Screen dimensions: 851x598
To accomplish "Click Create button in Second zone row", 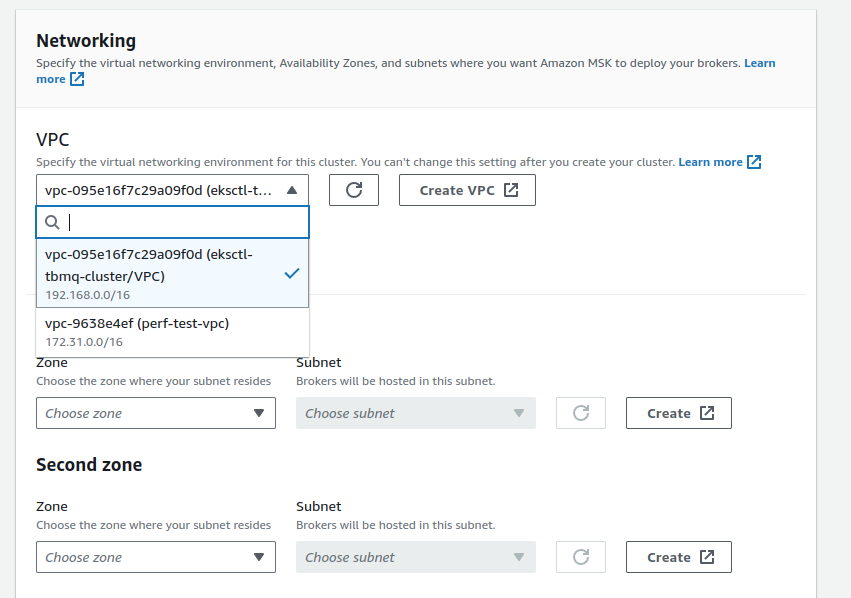I will 678,557.
